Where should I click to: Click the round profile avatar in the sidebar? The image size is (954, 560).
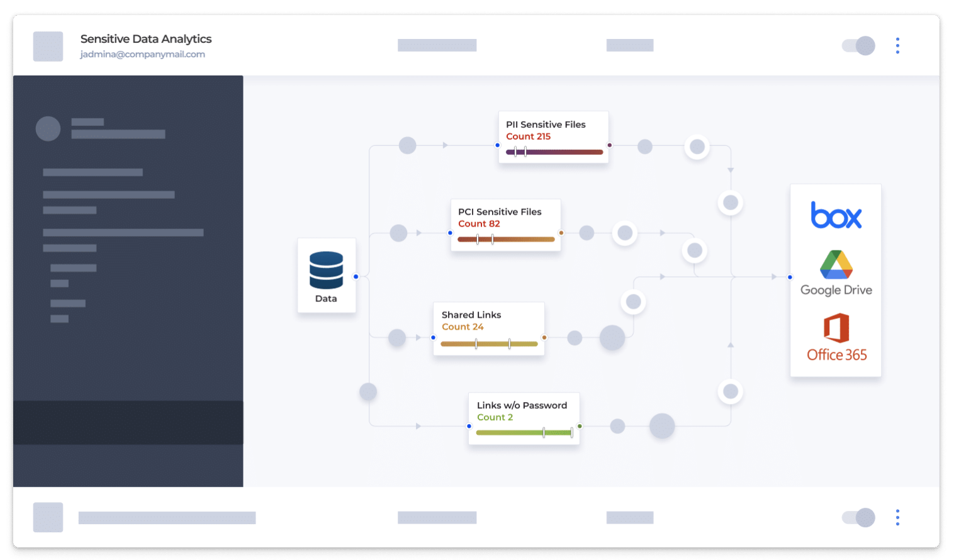48,128
